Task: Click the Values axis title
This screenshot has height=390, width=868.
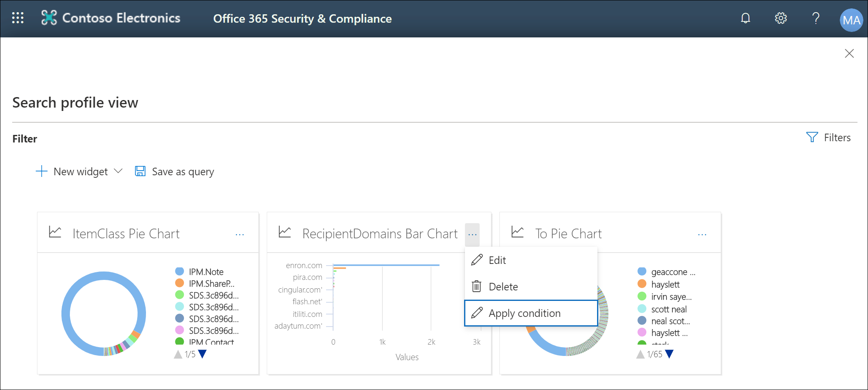Action: [x=407, y=357]
